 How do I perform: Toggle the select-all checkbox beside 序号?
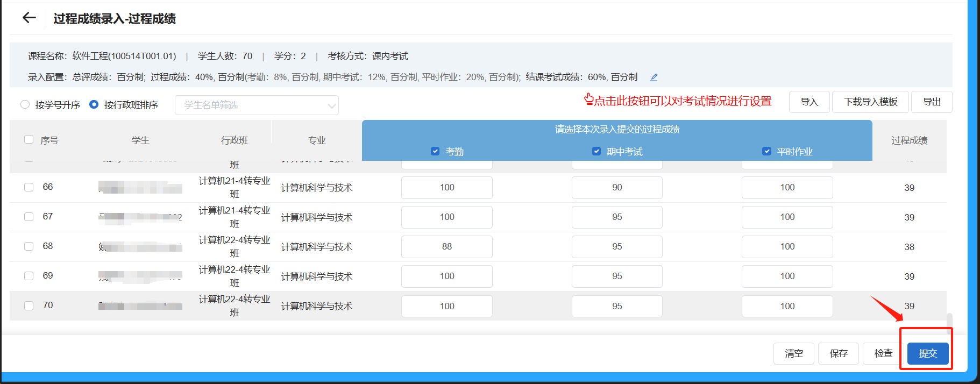(29, 140)
